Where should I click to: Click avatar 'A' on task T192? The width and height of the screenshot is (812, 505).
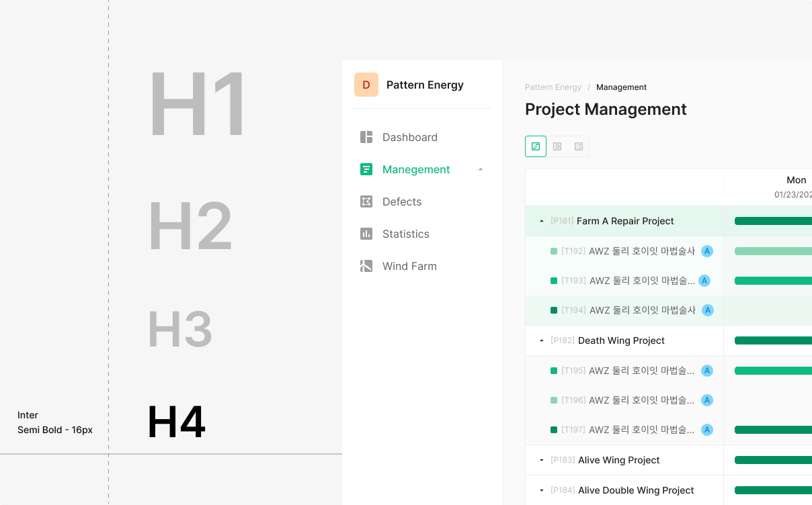[x=706, y=251]
